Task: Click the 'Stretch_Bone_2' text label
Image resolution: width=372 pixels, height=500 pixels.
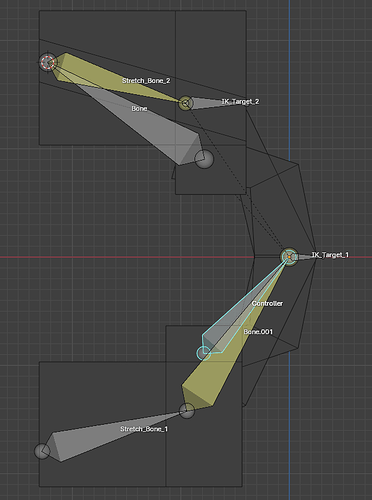Action: pos(146,81)
